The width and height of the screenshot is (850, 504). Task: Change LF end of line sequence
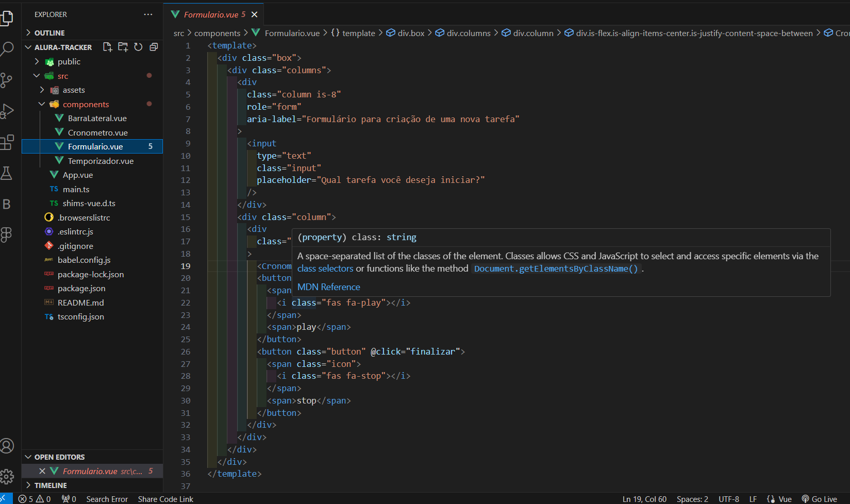[753, 499]
